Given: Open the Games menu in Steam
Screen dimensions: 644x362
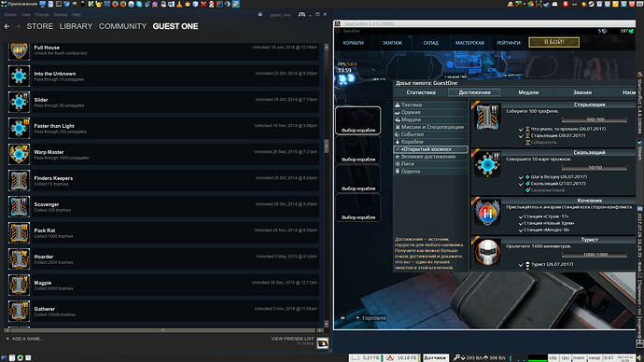Looking at the screenshot, I should tap(61, 15).
